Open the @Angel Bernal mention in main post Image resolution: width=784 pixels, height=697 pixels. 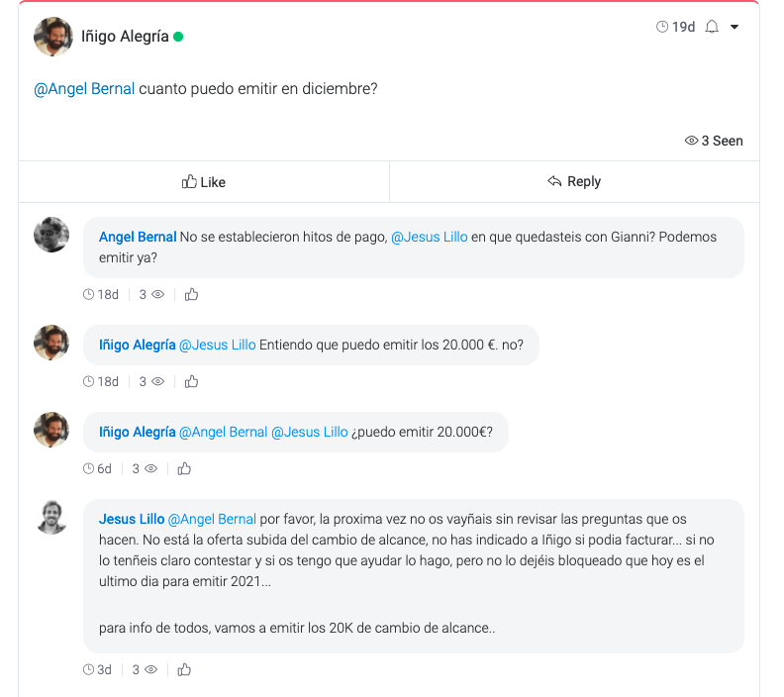click(x=84, y=89)
